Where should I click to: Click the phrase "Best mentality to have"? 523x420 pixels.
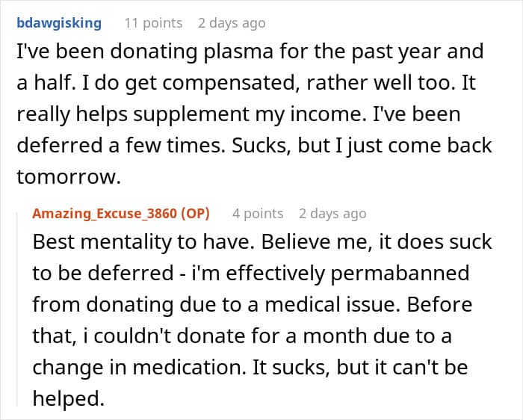tap(146, 242)
